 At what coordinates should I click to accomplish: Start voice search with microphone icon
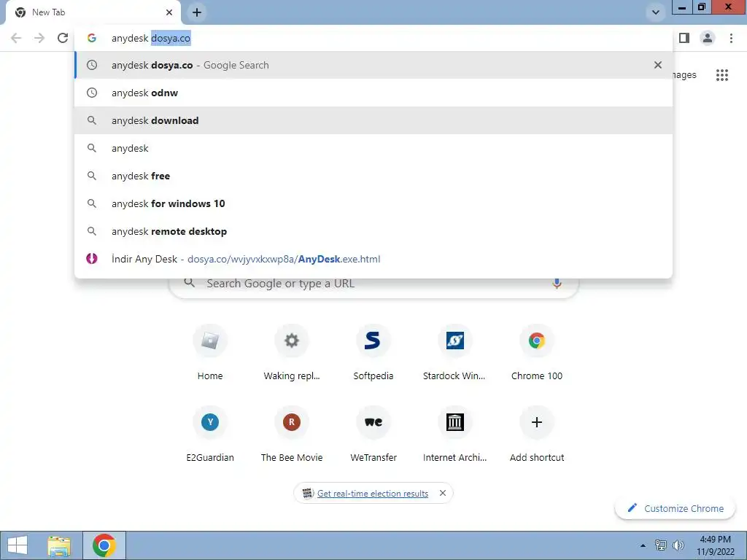click(x=557, y=284)
